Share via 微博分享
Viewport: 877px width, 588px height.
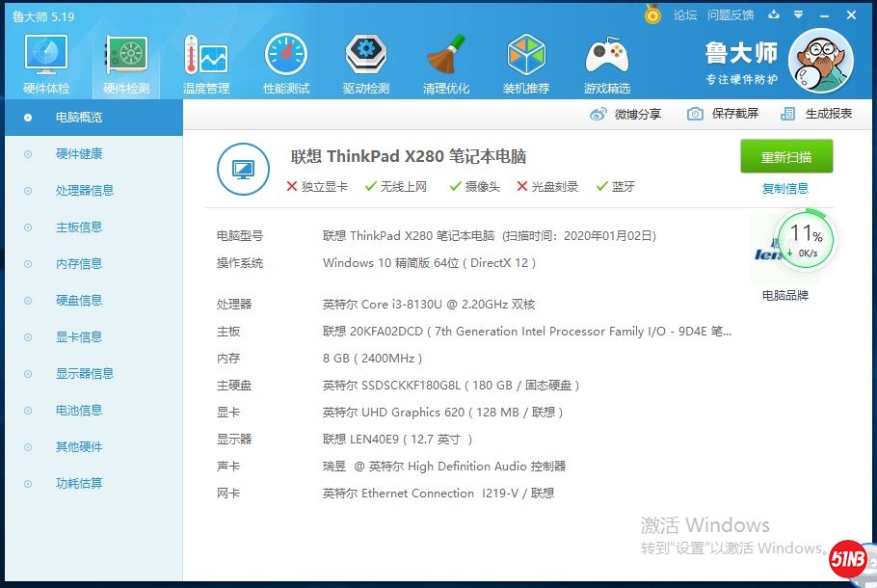coord(626,114)
